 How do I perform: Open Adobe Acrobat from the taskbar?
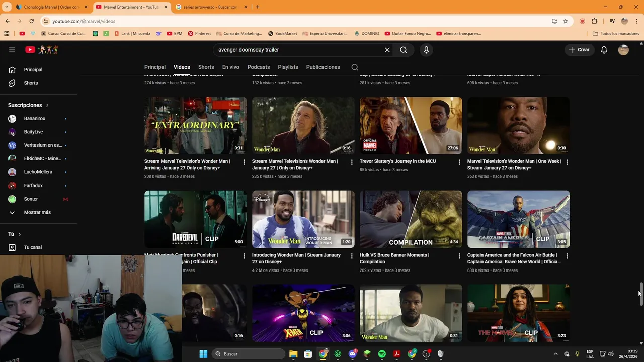(x=397, y=354)
